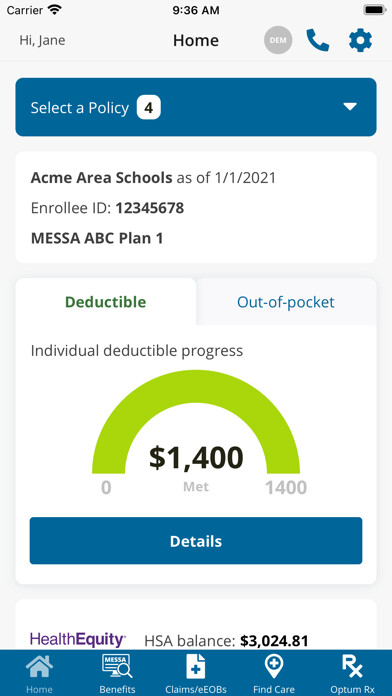Click the white dropdown arrow on policy bar

(x=350, y=107)
